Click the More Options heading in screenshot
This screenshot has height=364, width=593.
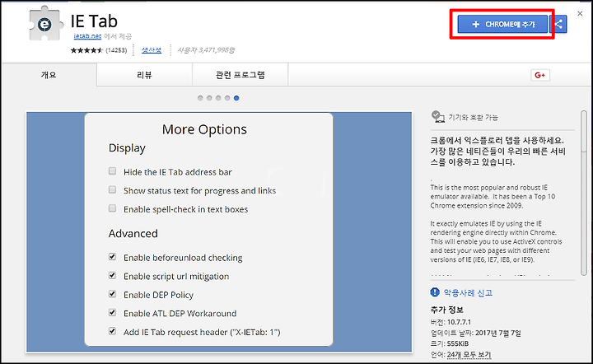pyautogui.click(x=204, y=129)
